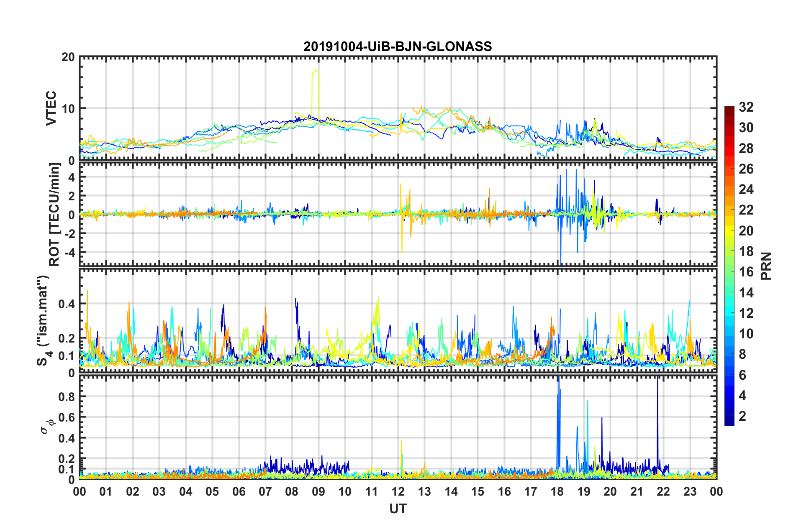Click the dark blue bottom of PRN colorbar
This screenshot has width=796, height=532.
[729, 421]
